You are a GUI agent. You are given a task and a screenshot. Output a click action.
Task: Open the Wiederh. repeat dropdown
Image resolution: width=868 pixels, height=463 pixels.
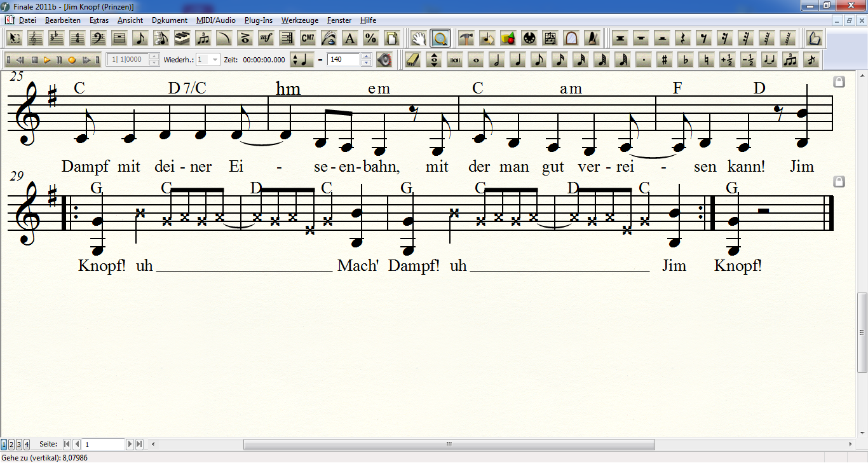tap(215, 60)
